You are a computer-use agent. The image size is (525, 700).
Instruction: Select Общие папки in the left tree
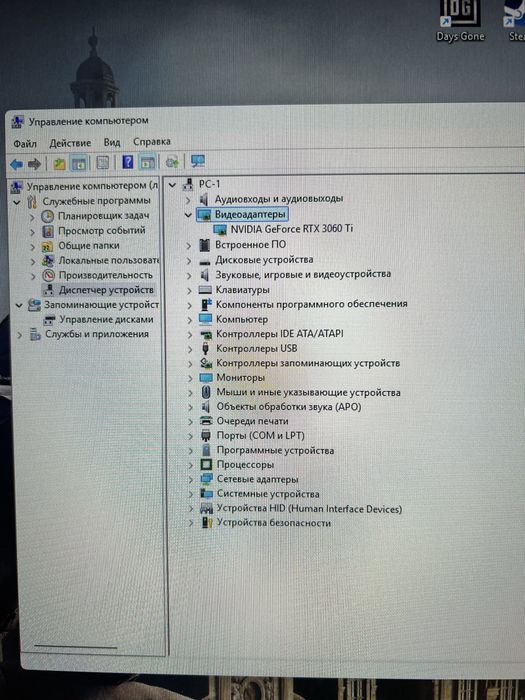(89, 246)
